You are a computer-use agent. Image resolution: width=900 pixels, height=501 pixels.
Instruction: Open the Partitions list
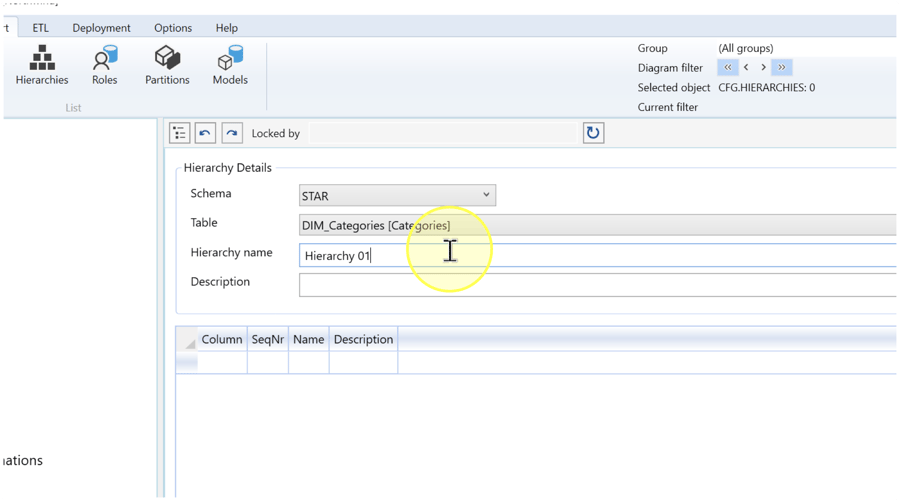coord(167,65)
